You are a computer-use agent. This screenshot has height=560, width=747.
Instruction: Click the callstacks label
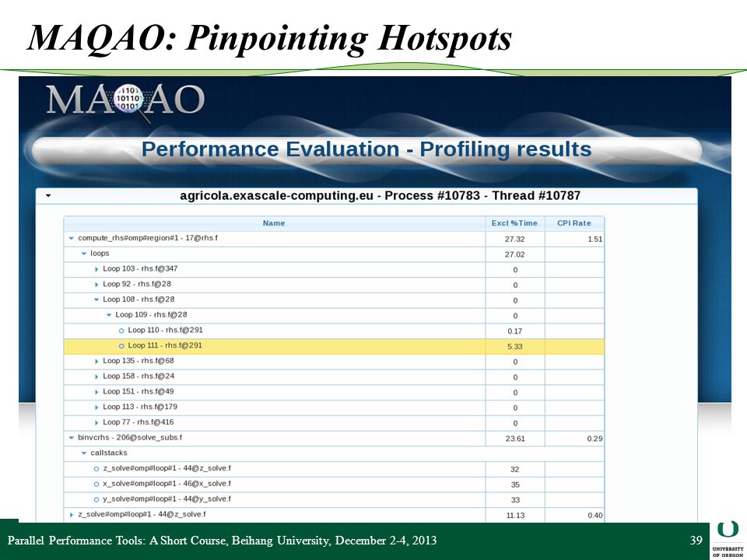click(x=109, y=453)
